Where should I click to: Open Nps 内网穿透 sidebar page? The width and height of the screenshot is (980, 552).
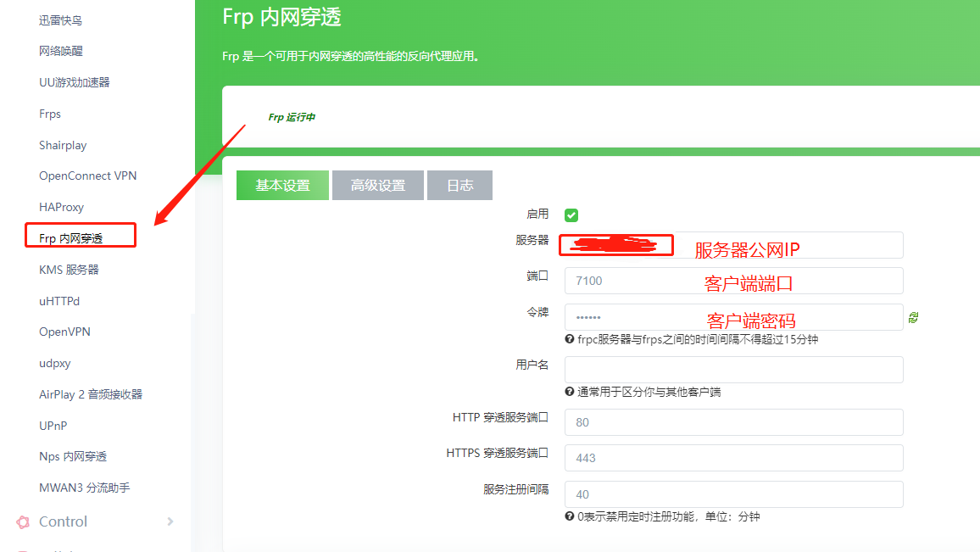(73, 456)
